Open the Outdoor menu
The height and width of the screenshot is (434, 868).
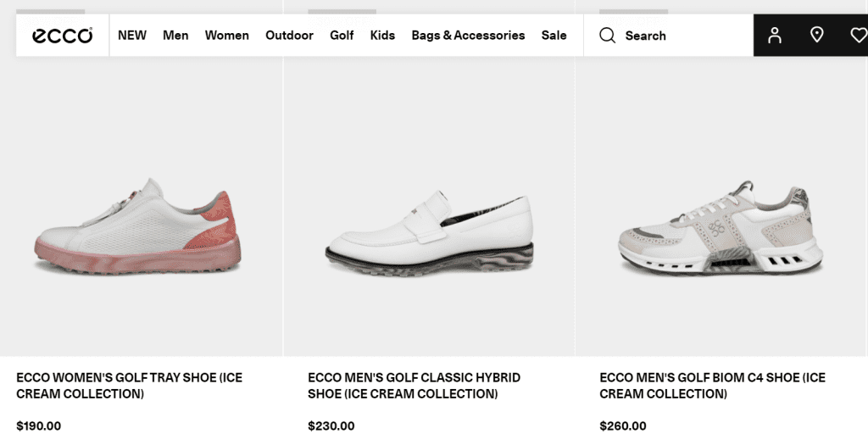pos(289,36)
